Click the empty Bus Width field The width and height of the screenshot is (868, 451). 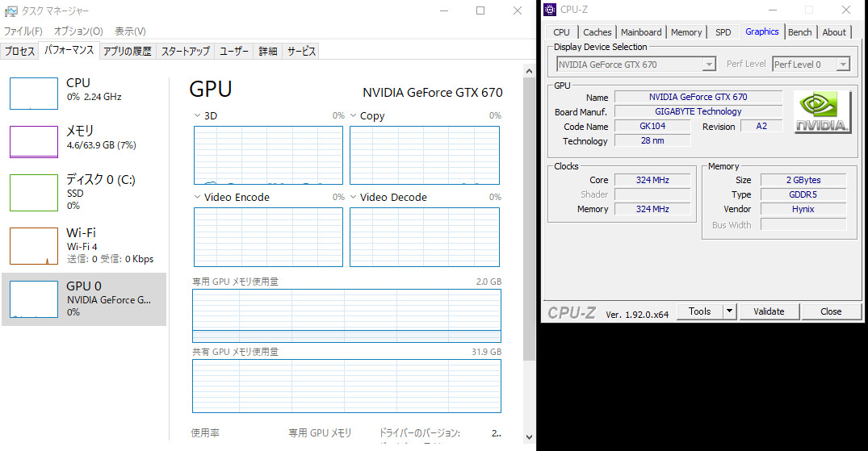pos(803,224)
